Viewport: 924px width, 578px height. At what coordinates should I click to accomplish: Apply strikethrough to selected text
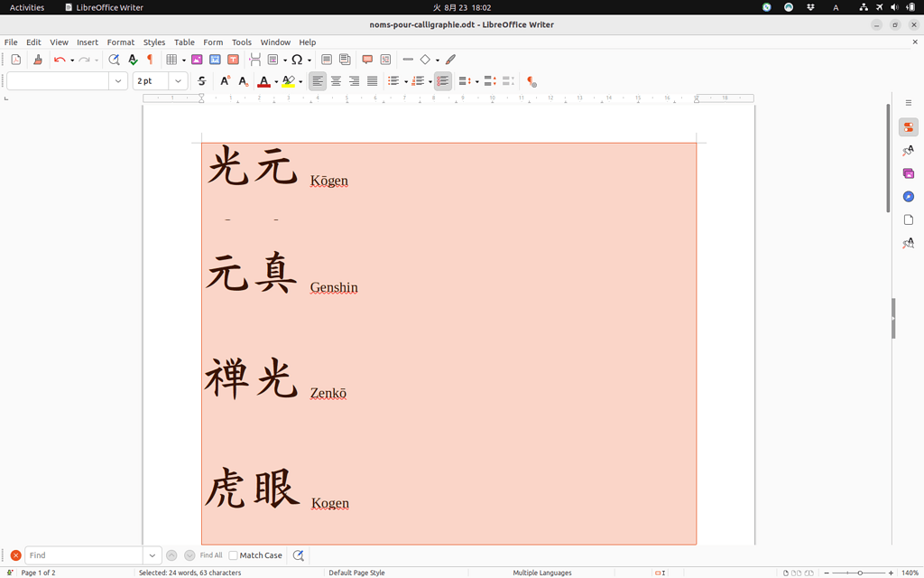click(x=202, y=80)
